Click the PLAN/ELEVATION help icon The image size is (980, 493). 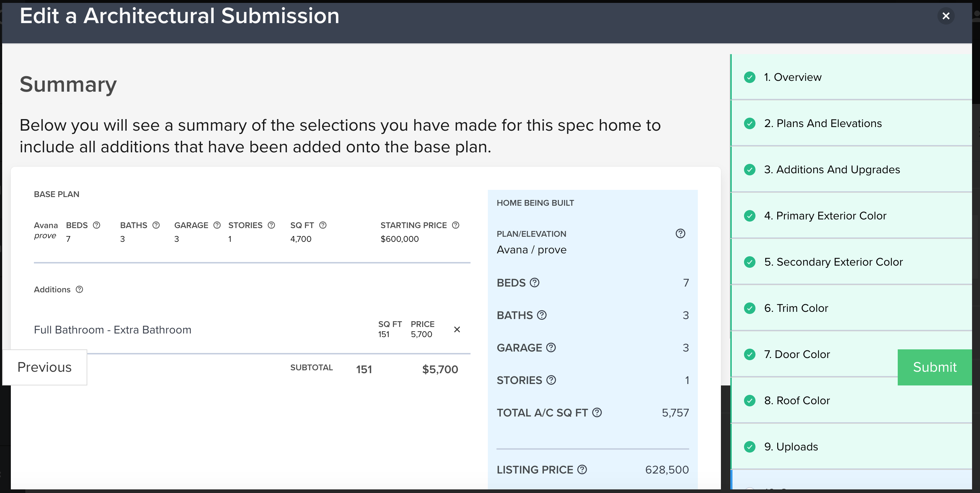click(x=680, y=234)
